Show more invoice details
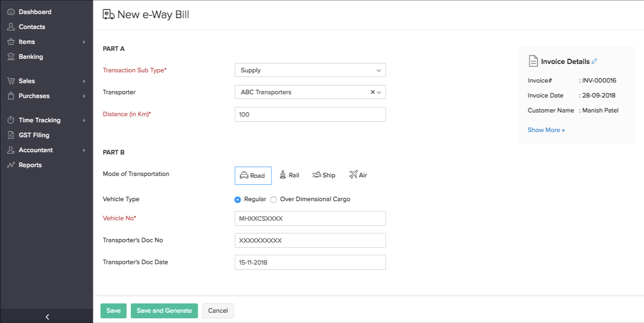The image size is (644, 323). pos(544,130)
